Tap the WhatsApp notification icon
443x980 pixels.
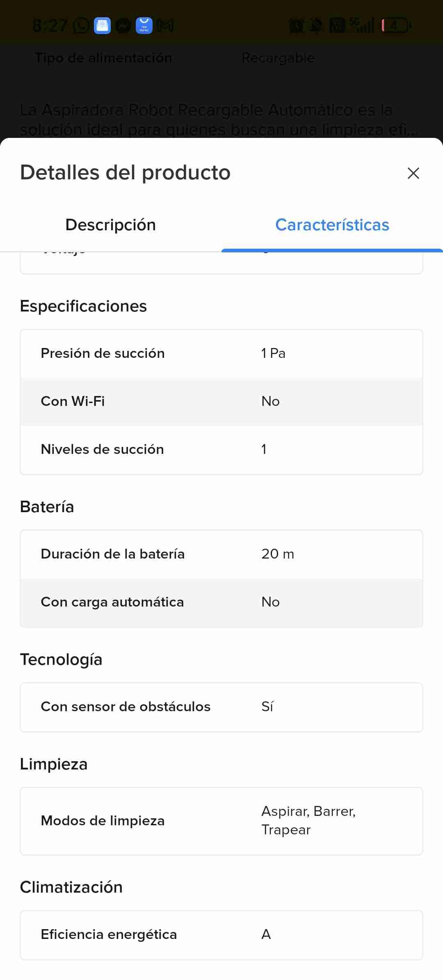click(x=81, y=26)
